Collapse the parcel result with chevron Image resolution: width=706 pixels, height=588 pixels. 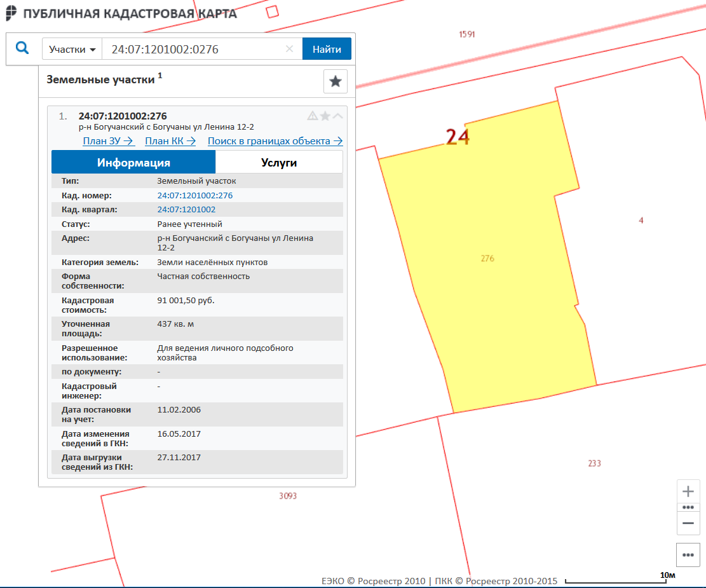(337, 116)
